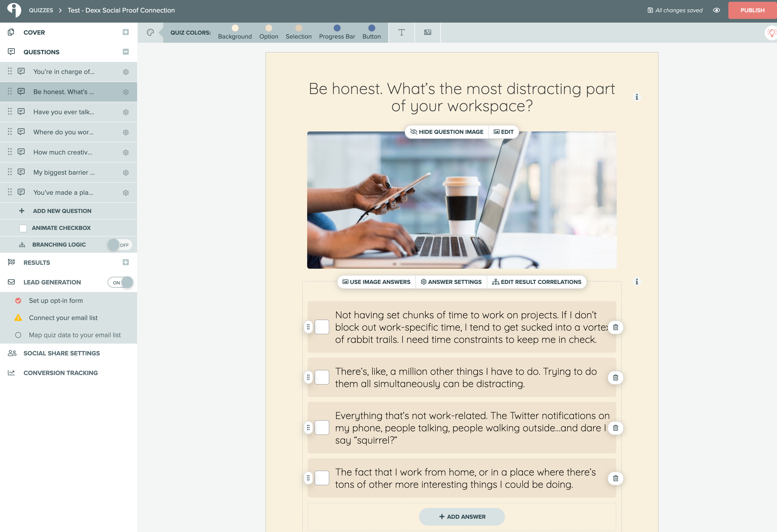The height and width of the screenshot is (532, 777).
Task: Open the background image tool in toolbar
Action: click(x=427, y=32)
